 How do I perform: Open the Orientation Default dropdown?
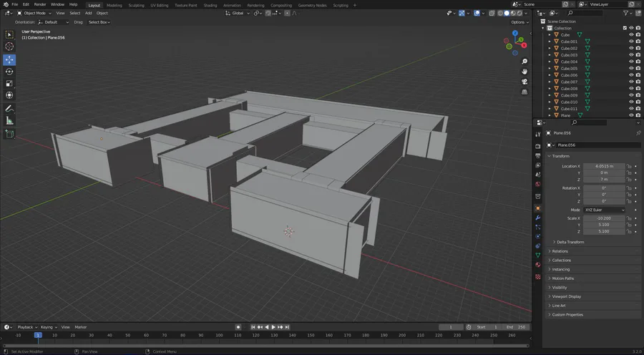coord(54,22)
